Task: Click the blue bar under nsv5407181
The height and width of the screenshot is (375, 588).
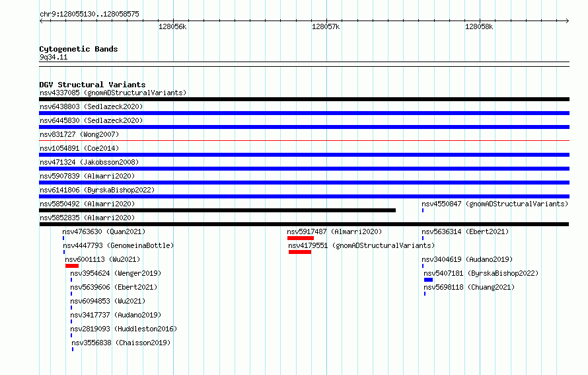Action: [x=428, y=280]
